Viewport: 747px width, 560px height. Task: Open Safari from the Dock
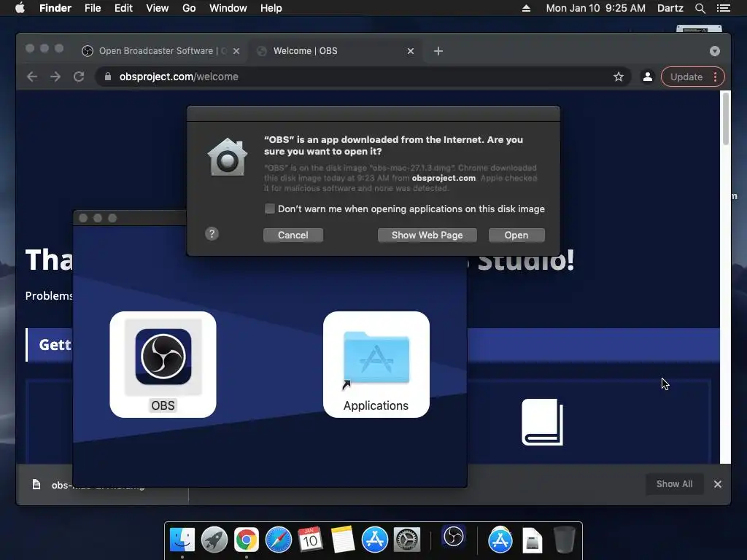(x=278, y=540)
